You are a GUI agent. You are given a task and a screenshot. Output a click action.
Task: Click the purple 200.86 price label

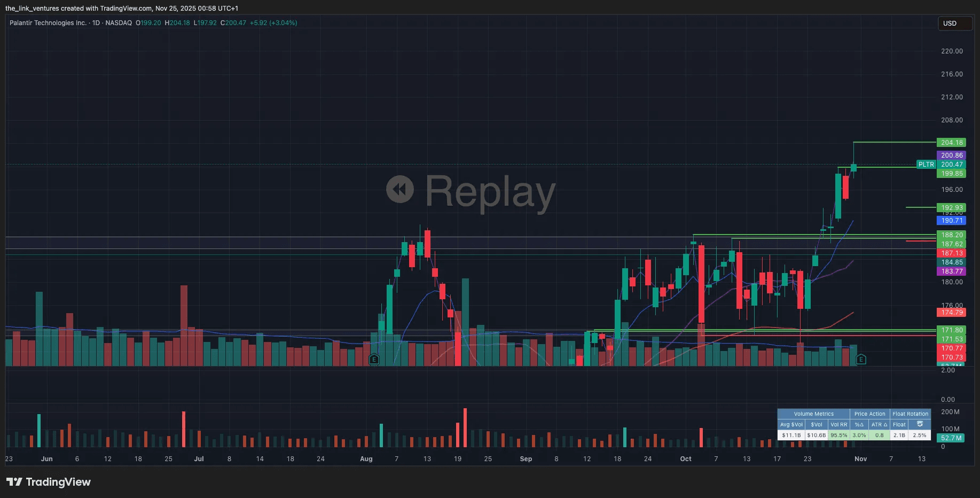click(x=951, y=155)
